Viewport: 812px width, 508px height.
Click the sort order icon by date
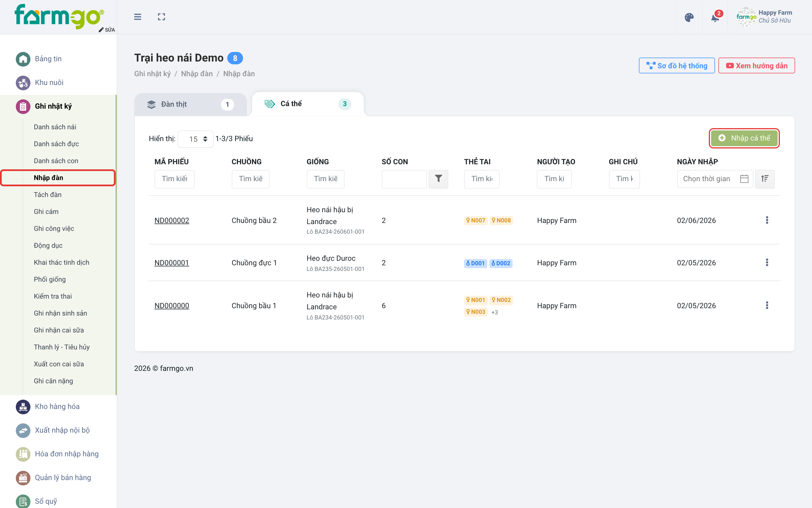[x=765, y=179]
